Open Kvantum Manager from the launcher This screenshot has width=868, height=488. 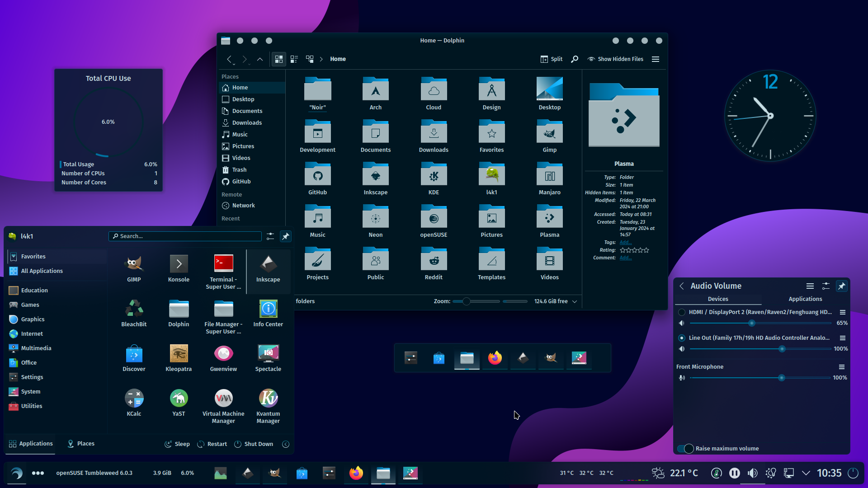click(268, 407)
